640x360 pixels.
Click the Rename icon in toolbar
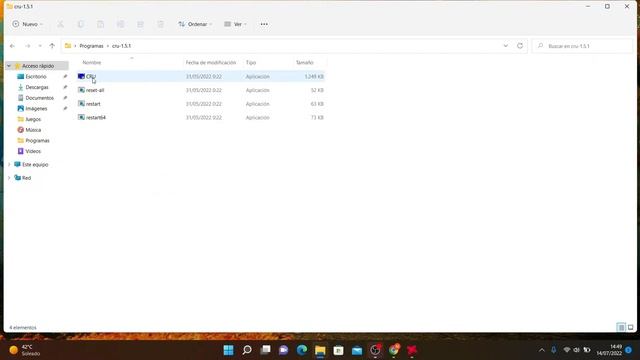pos(120,24)
